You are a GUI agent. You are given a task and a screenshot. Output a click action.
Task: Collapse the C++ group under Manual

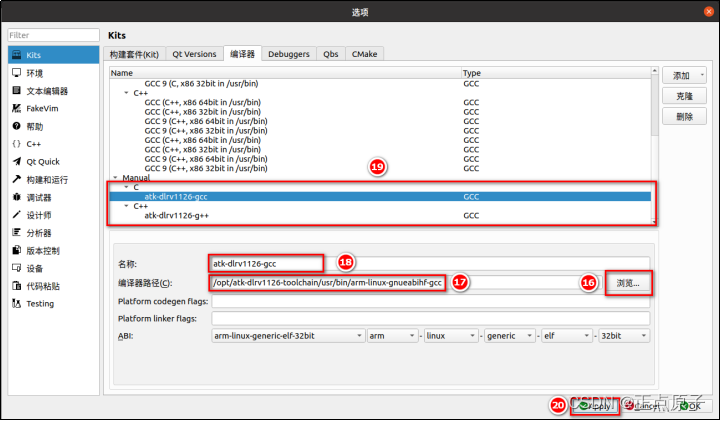pos(126,206)
